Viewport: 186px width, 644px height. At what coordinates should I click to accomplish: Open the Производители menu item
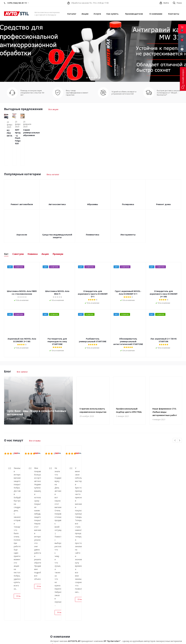click(134, 14)
